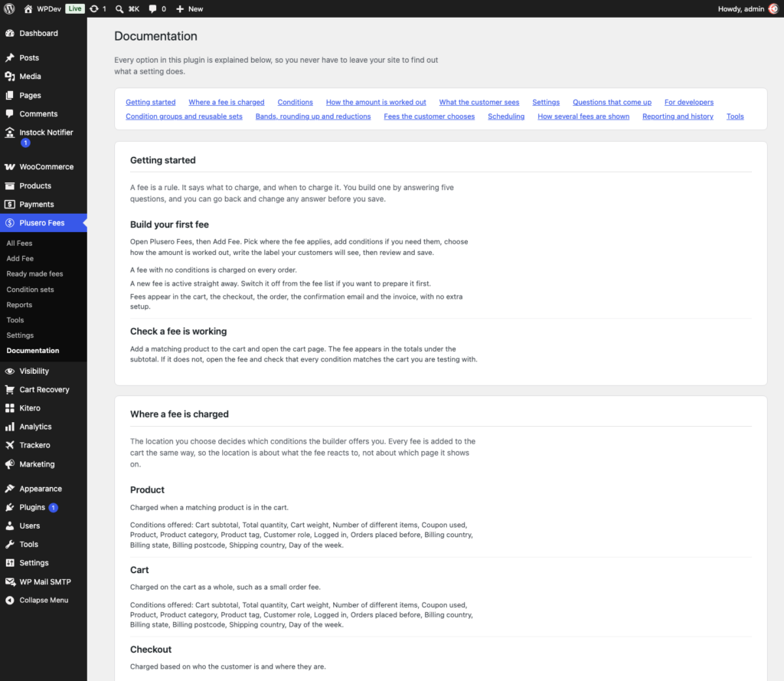Click the Appearance brush icon
This screenshot has height=681, width=784.
click(9, 489)
